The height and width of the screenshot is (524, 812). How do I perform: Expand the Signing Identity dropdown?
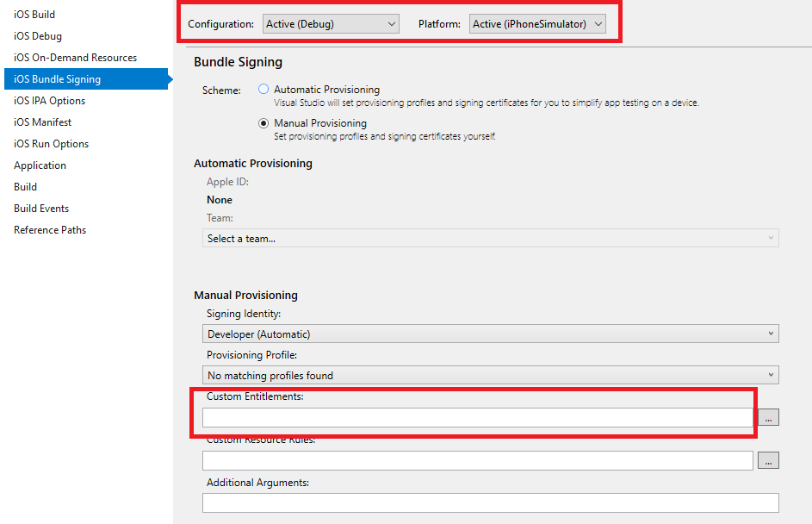pos(491,334)
